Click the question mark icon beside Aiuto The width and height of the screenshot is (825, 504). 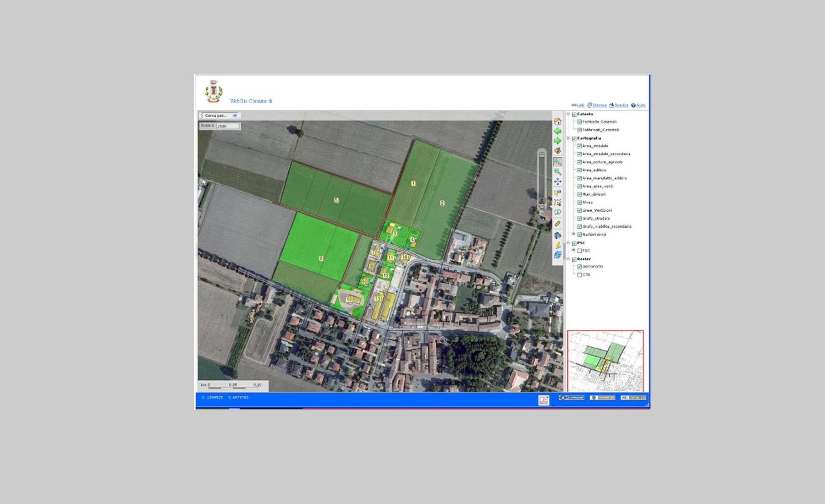[633, 105]
